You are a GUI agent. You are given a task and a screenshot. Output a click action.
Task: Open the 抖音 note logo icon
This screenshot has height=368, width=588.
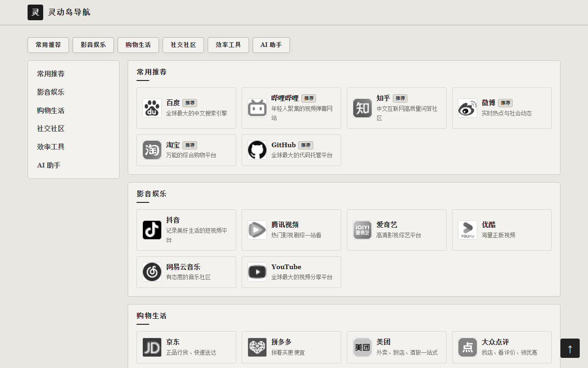point(152,230)
